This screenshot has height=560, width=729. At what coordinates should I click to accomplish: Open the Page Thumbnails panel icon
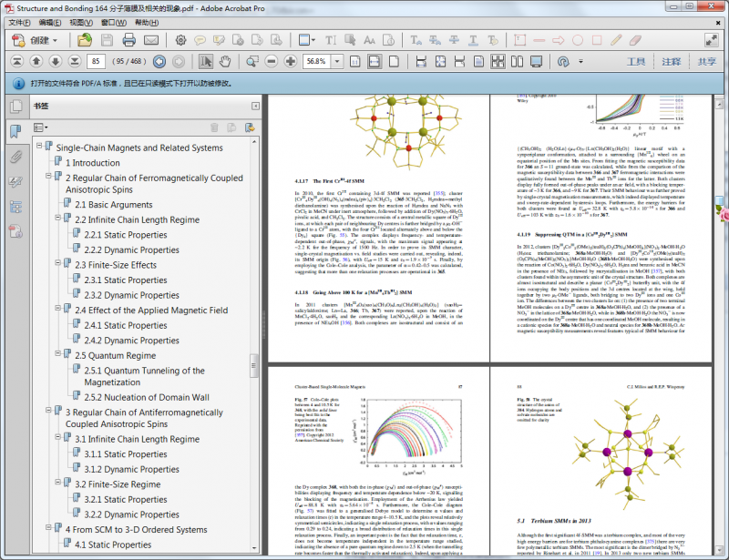(15, 107)
